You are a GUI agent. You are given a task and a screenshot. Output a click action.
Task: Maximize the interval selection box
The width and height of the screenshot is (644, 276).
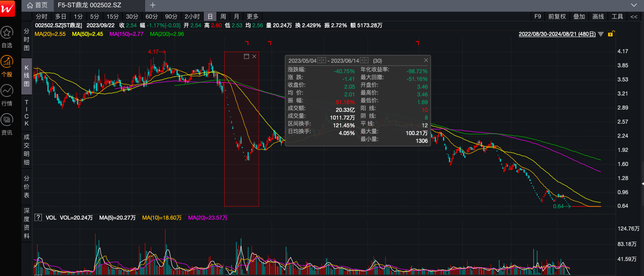pyautogui.click(x=247, y=56)
